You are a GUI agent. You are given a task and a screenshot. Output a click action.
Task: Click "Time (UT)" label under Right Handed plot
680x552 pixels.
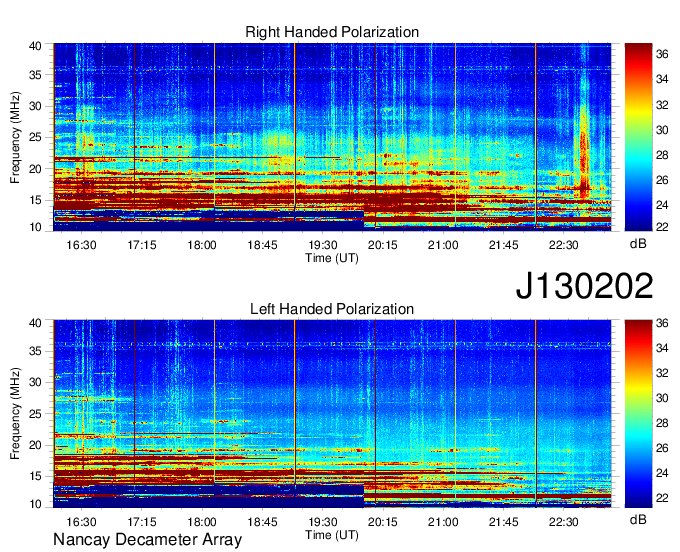click(332, 258)
